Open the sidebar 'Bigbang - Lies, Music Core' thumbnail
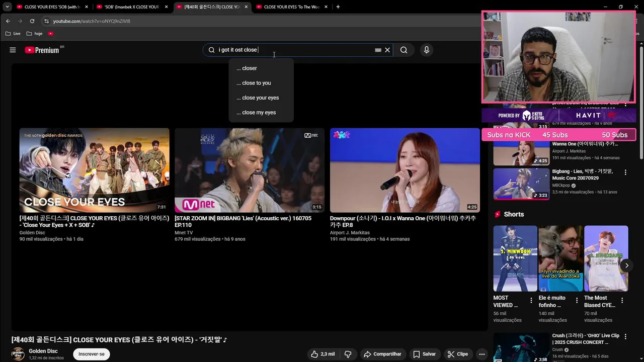Screen dimensions: 644x362 [x=522, y=184]
